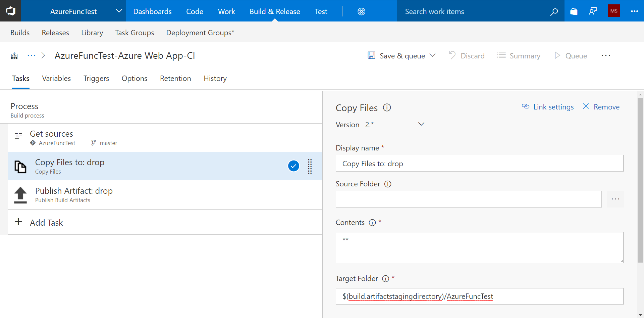Open the Code hub
The width and height of the screenshot is (644, 318).
(195, 11)
